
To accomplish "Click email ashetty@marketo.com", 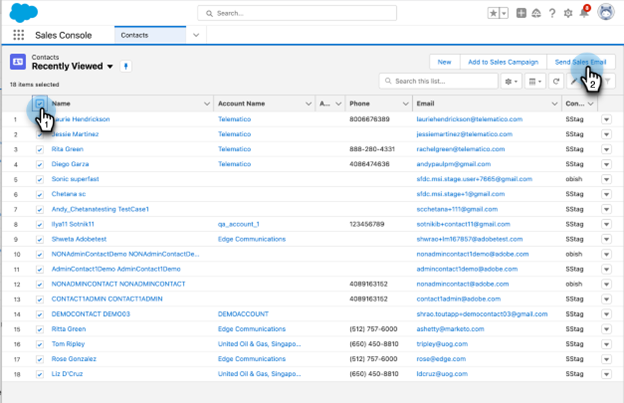I will click(x=450, y=329).
